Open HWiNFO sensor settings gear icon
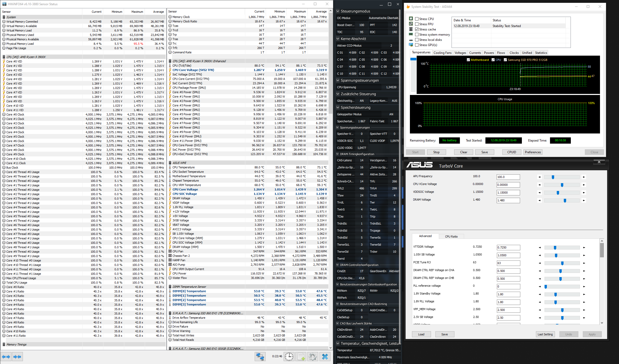This screenshot has width=619, height=364. point(313,356)
